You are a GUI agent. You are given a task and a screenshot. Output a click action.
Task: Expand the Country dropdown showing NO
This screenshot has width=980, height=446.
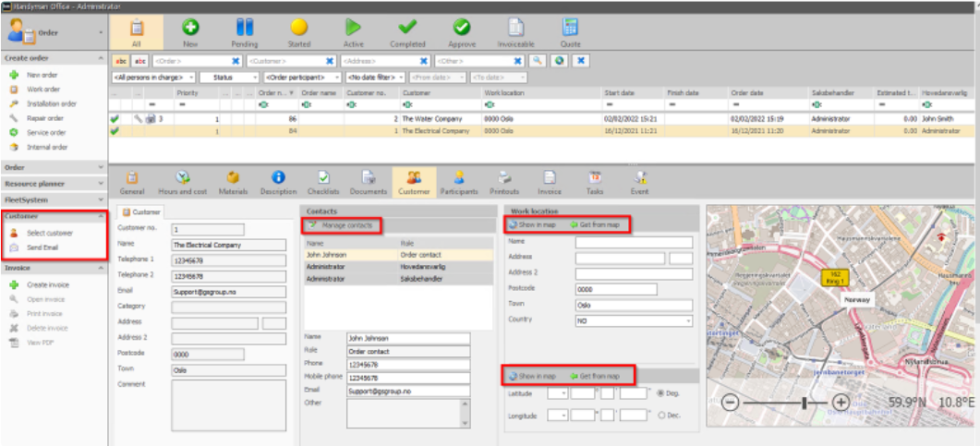pos(634,320)
